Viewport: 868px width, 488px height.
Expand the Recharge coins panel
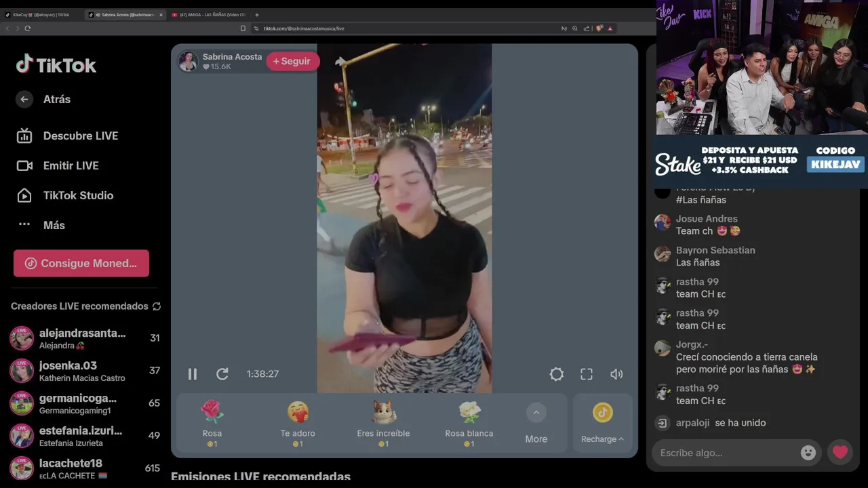[602, 423]
